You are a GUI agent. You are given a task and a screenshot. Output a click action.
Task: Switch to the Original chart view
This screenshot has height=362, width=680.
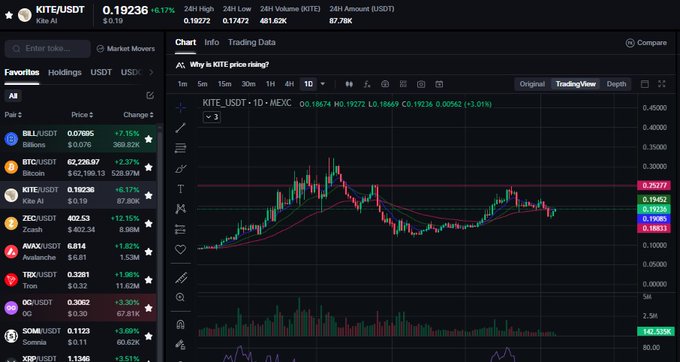(532, 84)
